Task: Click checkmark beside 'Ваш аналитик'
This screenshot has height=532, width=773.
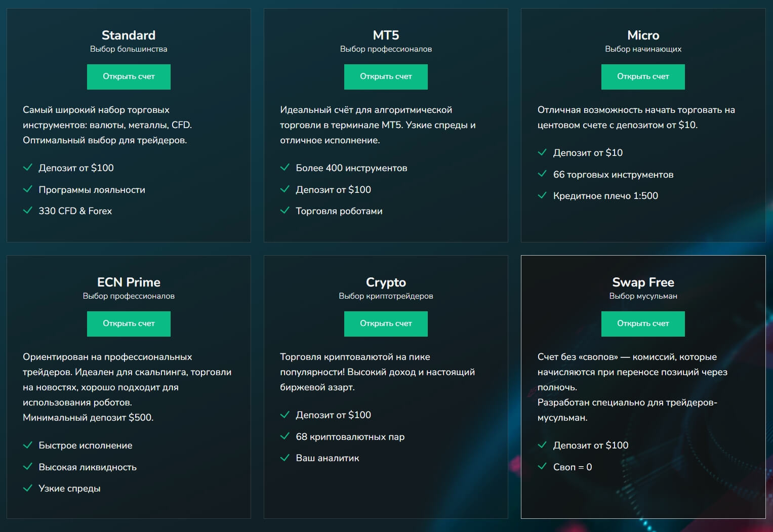Action: point(285,457)
